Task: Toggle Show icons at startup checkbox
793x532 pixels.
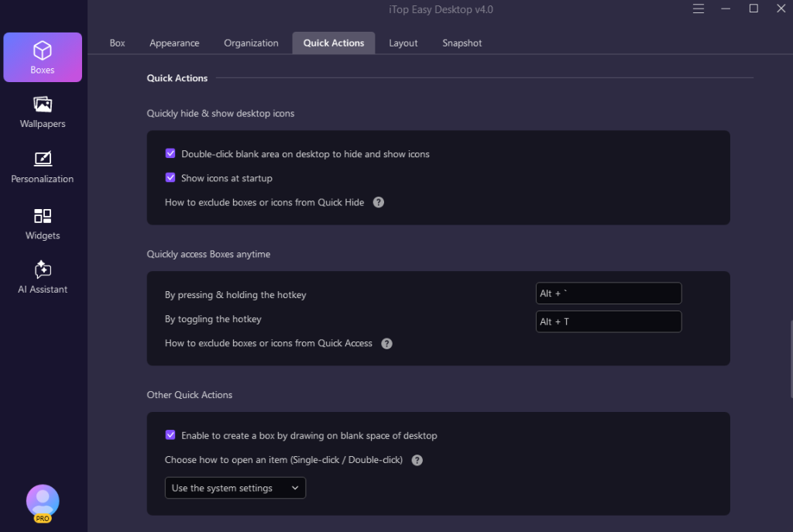Action: click(170, 178)
